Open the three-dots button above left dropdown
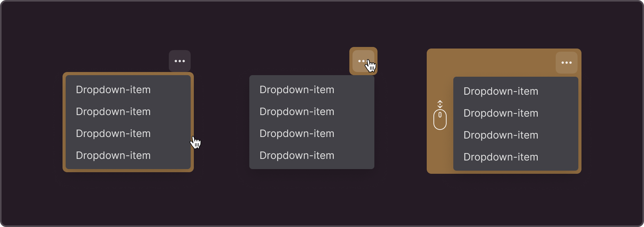644x227 pixels. [180, 61]
